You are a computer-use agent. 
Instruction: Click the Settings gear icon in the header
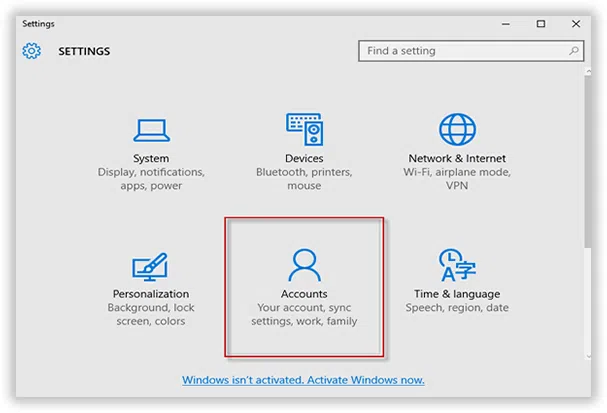pos(32,51)
